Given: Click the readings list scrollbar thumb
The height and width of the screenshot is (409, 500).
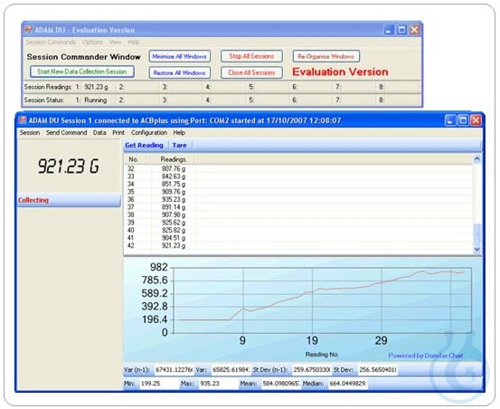Looking at the screenshot, I should pos(477,234).
